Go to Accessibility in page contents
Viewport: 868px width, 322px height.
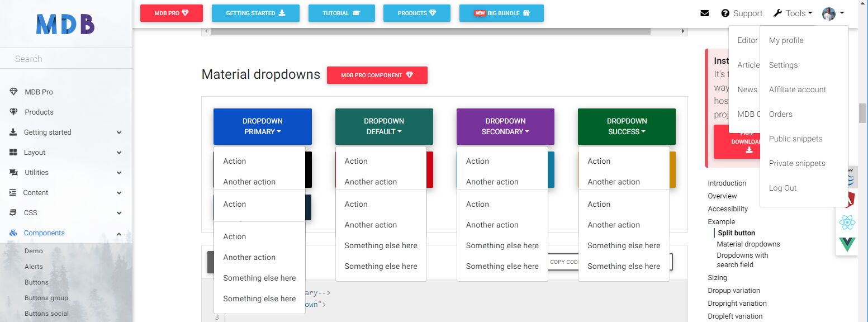[728, 209]
